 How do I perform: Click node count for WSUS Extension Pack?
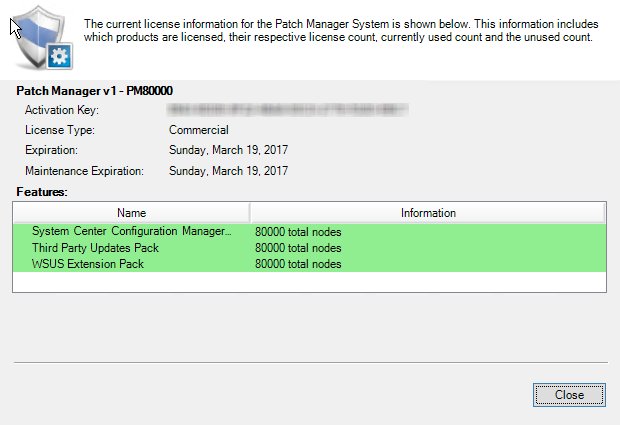point(298,264)
